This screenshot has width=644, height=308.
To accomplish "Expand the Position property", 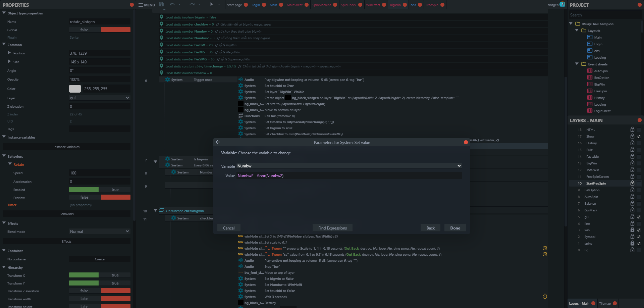I will [x=9, y=53].
